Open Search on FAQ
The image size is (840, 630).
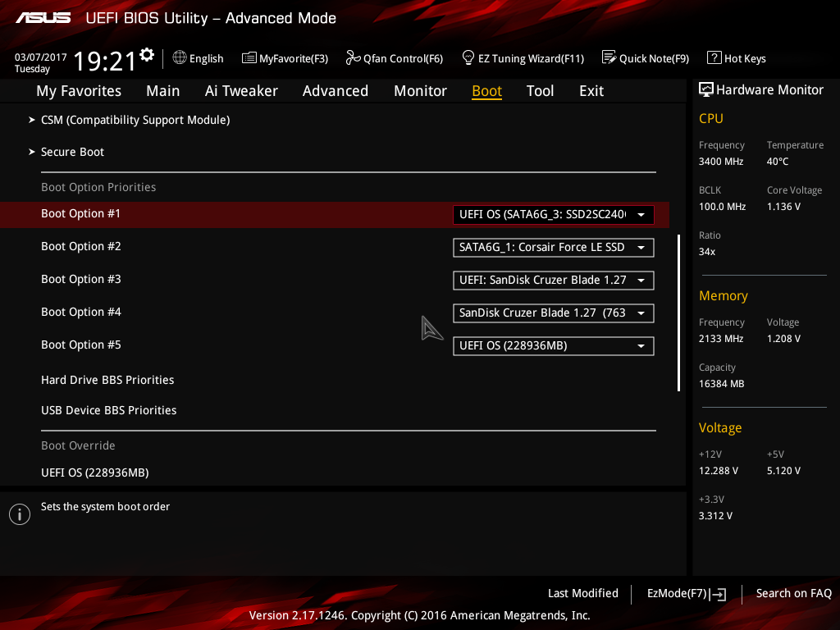pos(794,594)
